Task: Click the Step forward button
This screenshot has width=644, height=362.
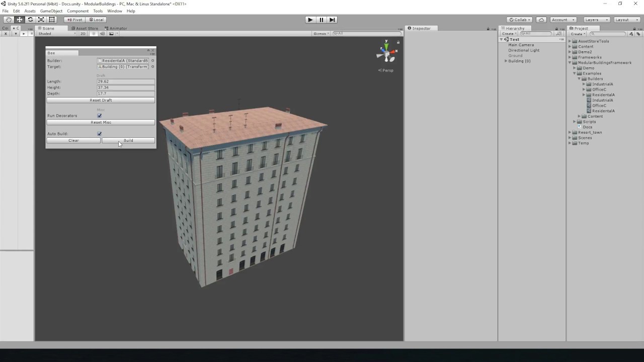Action: (332, 20)
